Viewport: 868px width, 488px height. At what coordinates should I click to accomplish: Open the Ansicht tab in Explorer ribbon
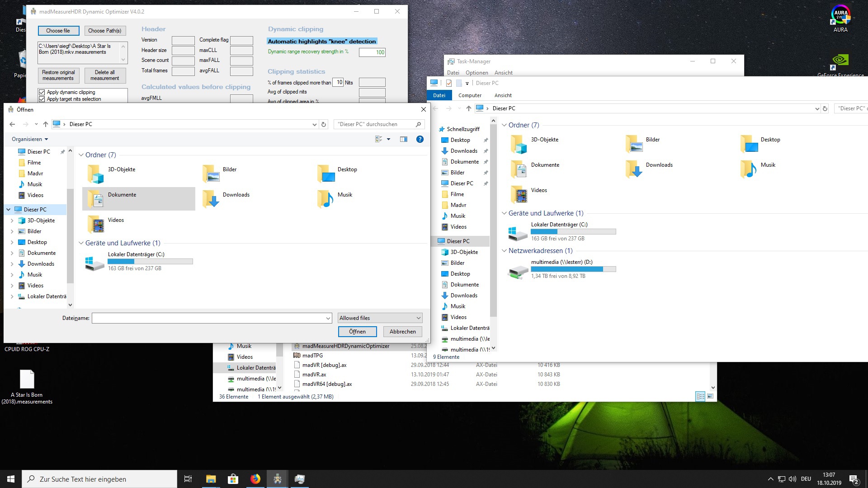[503, 95]
